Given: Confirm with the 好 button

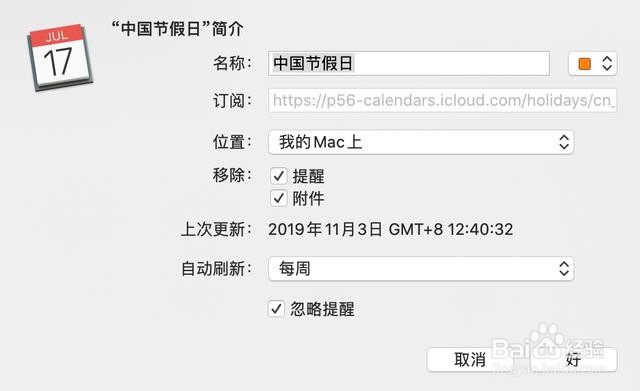Looking at the screenshot, I should point(573,360).
